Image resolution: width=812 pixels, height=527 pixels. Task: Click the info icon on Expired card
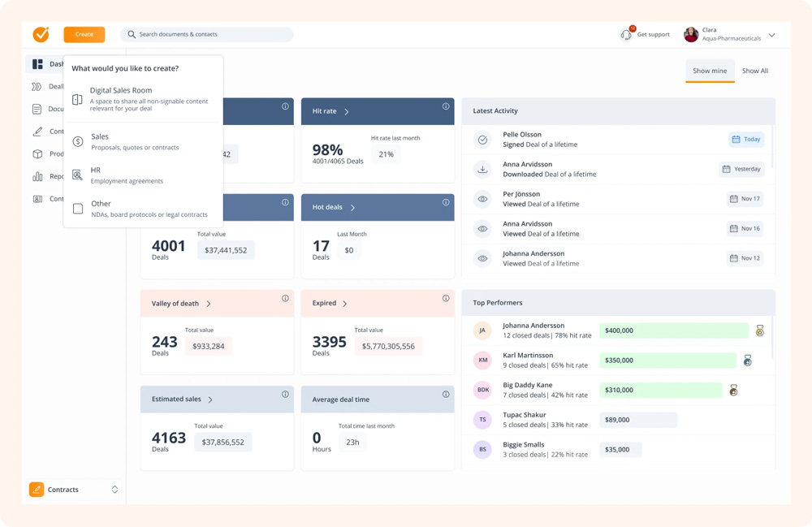(446, 299)
